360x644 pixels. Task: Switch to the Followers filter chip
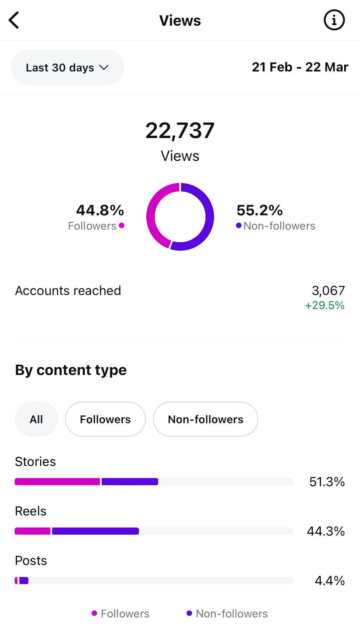(x=105, y=419)
